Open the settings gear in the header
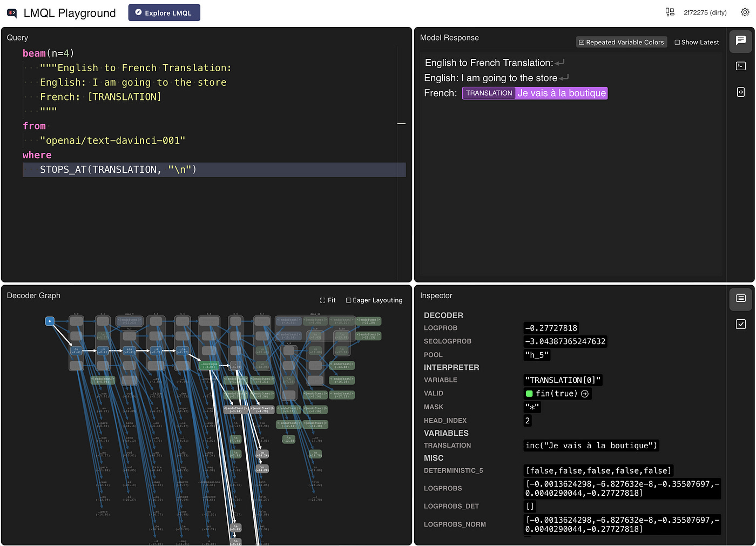Viewport: 756px width, 546px height. 745,12
